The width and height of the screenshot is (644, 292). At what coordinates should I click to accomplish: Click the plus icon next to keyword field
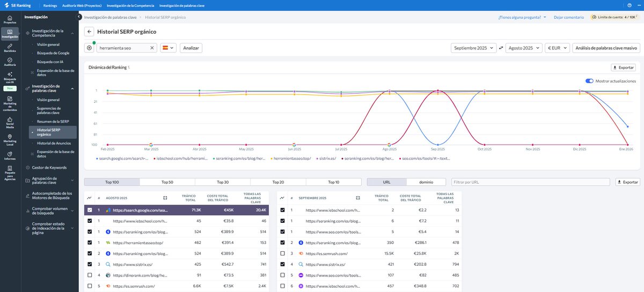(x=89, y=48)
